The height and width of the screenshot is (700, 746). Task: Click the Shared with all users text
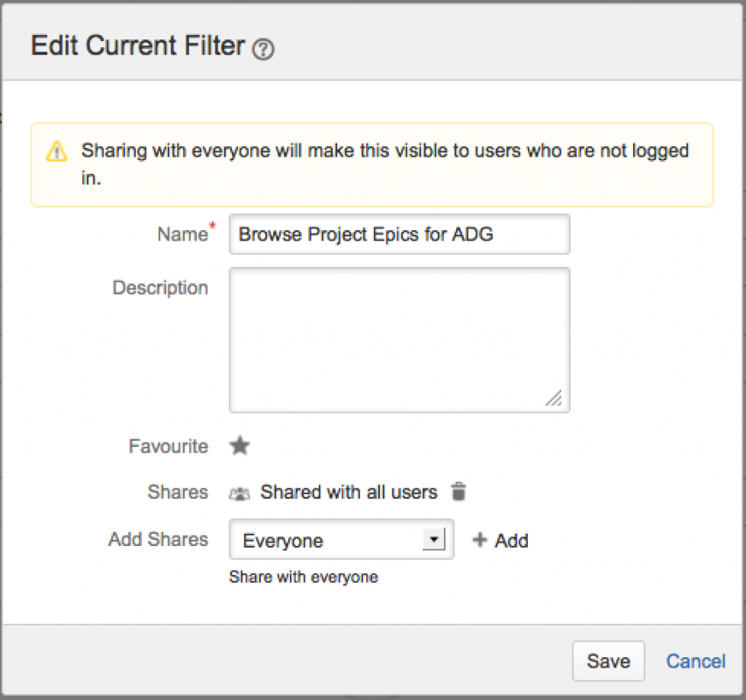pos(348,493)
